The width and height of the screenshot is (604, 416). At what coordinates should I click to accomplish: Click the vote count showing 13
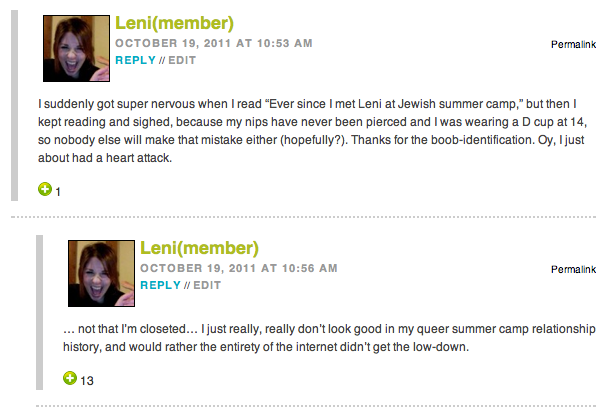[86, 380]
